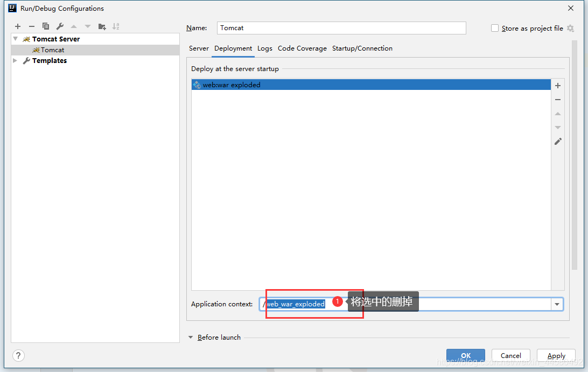
Task: Move configuration up in left toolbar
Action: point(74,26)
